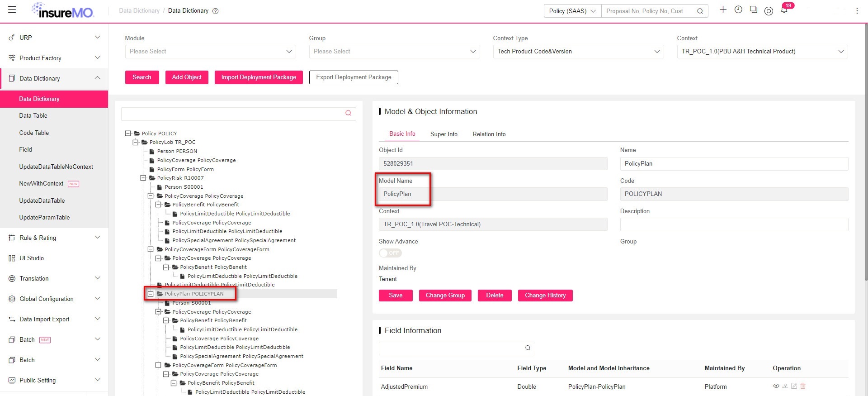Click the plus icon in top bar

[x=723, y=10]
